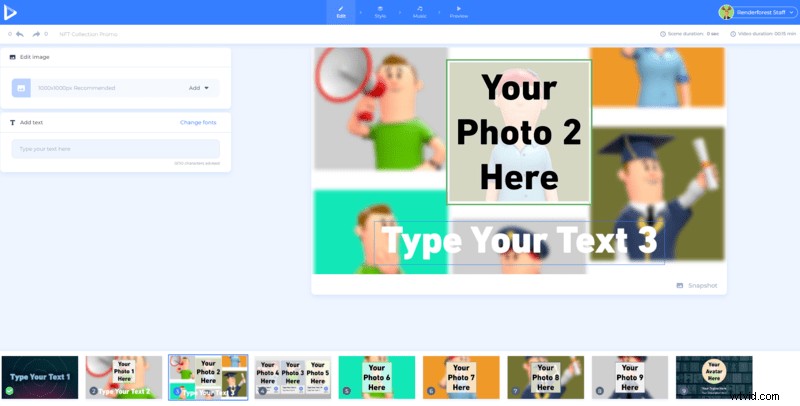Click the redo arrow icon
The height and width of the screenshot is (406, 800).
coord(36,34)
